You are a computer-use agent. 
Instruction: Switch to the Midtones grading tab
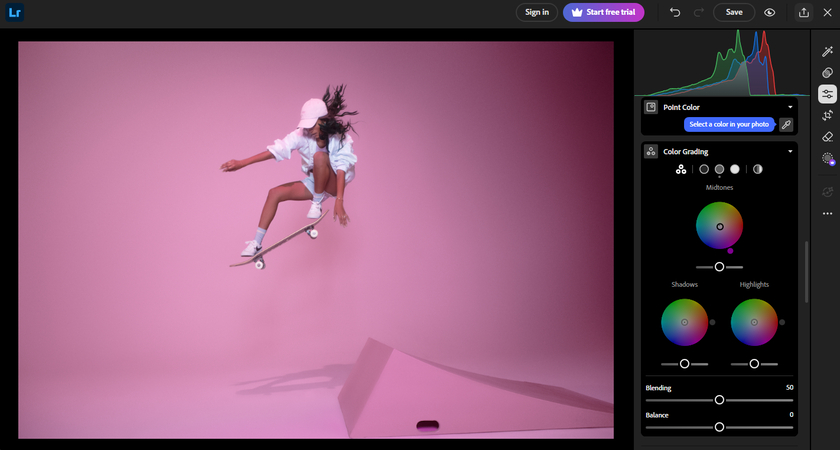719,169
